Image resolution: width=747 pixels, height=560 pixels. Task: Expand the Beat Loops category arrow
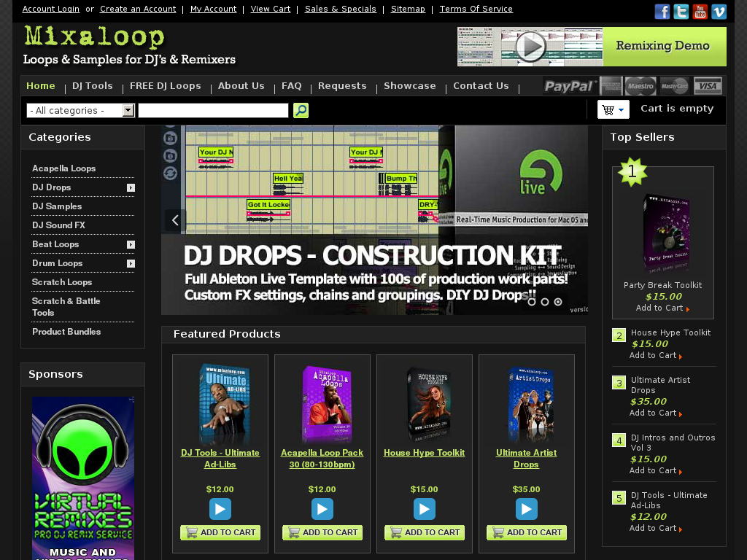tap(131, 245)
